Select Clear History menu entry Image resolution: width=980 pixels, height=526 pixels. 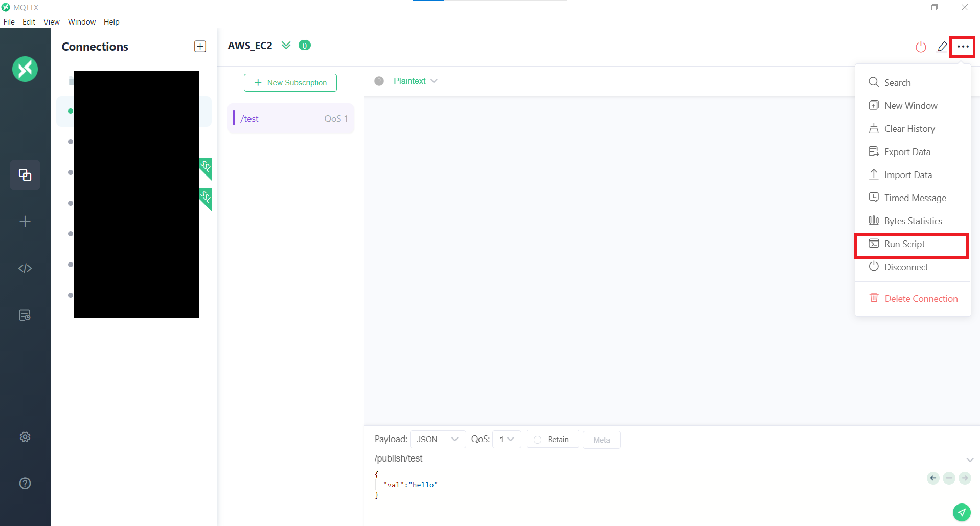click(x=913, y=128)
